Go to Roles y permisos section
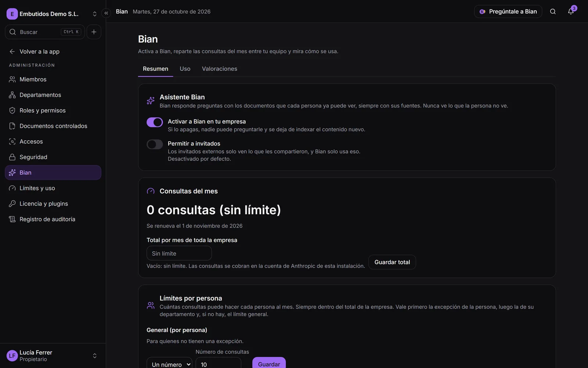Image resolution: width=588 pixels, height=368 pixels. 53,110
